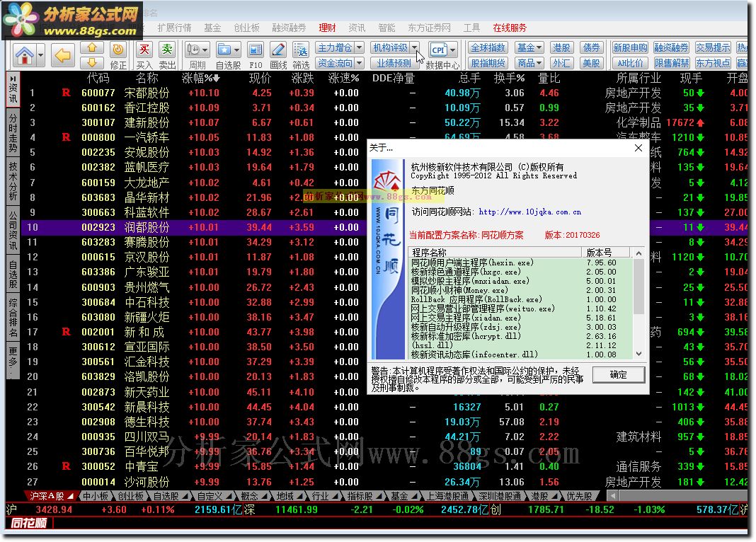Click the 主力增仓 button
This screenshot has width=756, height=542.
tap(335, 47)
